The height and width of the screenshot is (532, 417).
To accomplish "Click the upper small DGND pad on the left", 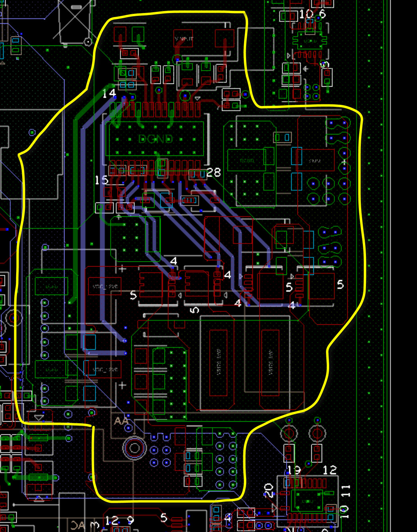I will (51, 286).
